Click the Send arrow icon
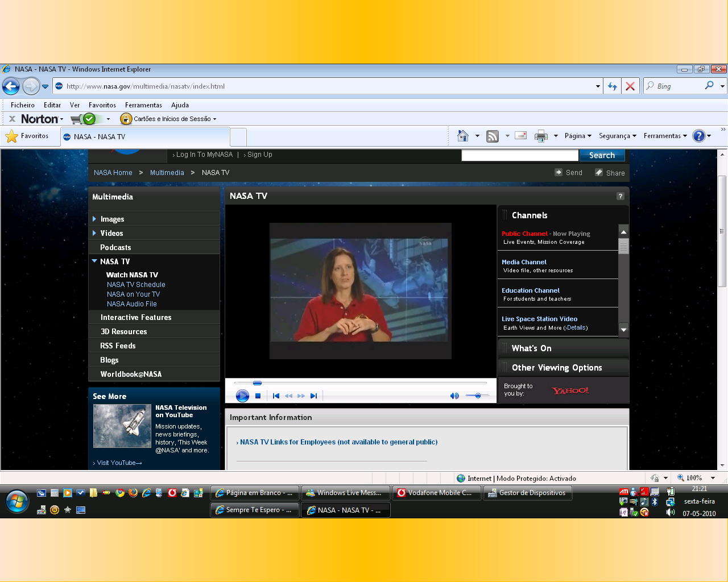728x582 pixels. coord(559,172)
